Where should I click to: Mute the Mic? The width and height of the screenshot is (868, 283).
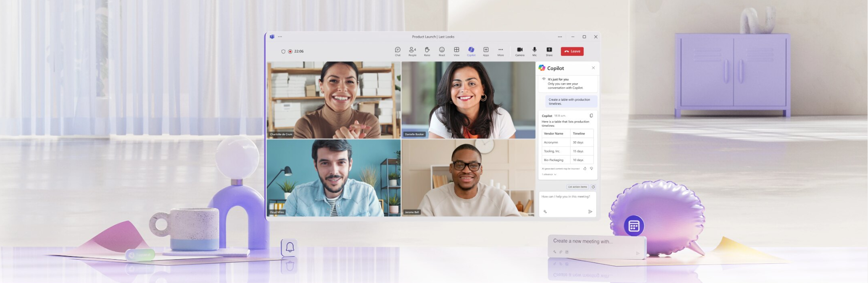[535, 51]
